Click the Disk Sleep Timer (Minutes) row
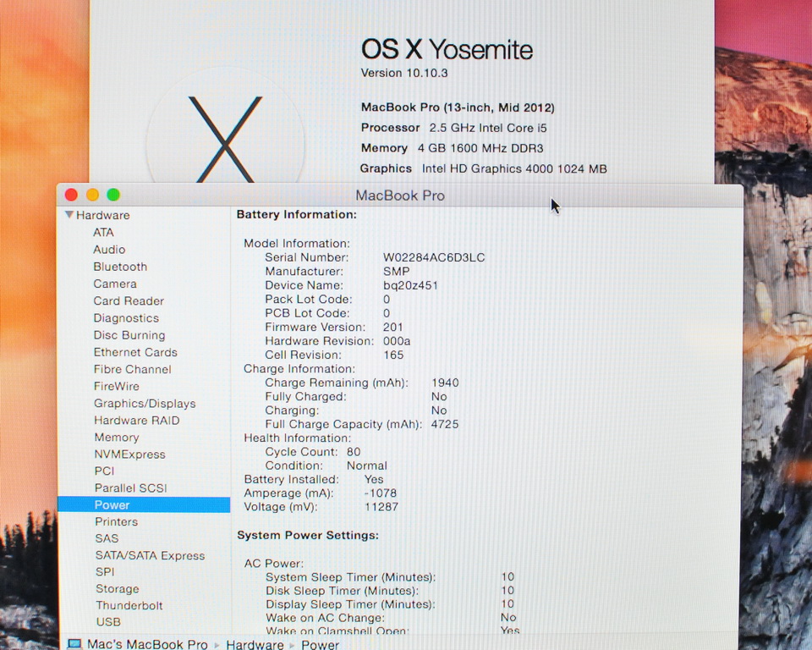 tap(390, 591)
